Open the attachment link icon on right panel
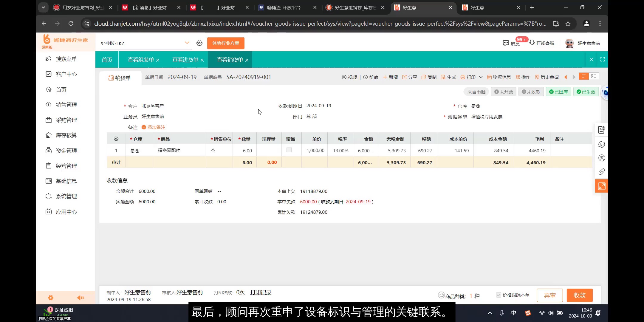Viewport: 644px width, 322px height. point(602,172)
